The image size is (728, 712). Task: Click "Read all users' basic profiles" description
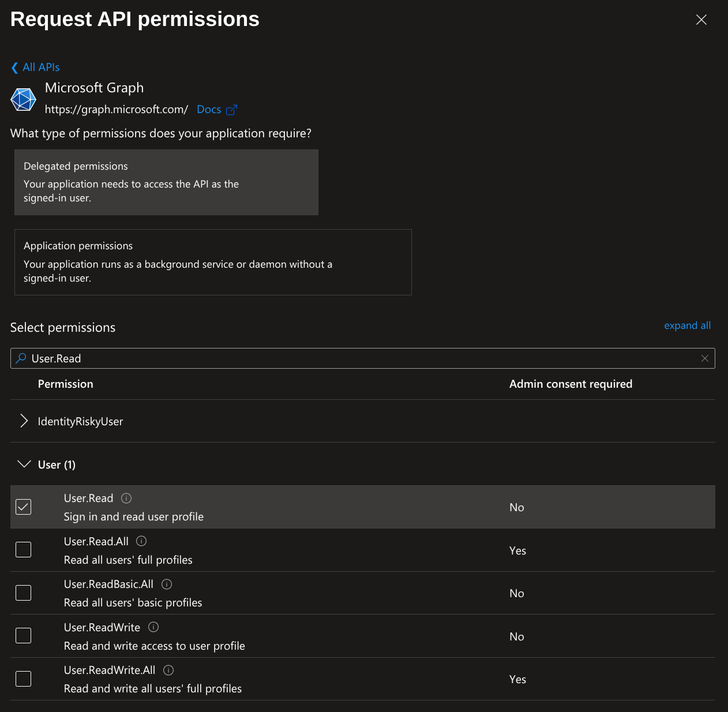click(133, 603)
